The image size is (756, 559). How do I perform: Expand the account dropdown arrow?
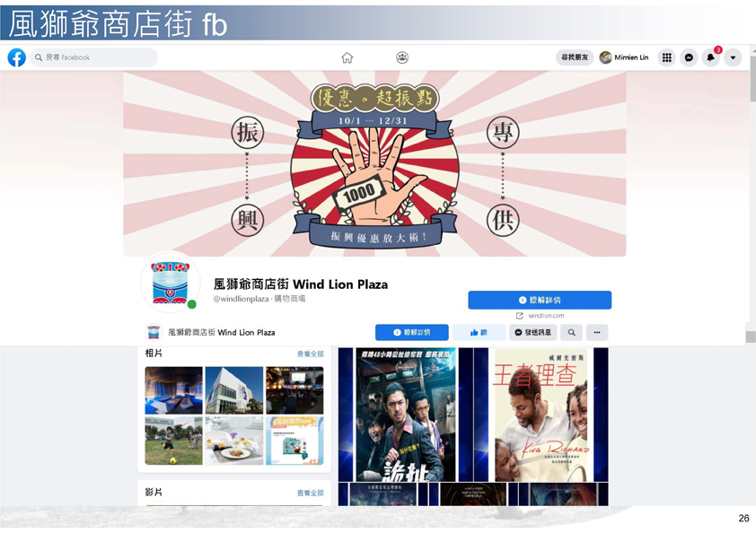tap(733, 57)
